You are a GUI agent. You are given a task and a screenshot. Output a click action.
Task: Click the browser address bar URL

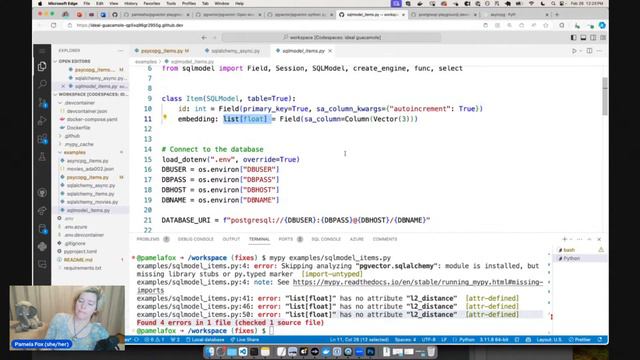click(130, 25)
